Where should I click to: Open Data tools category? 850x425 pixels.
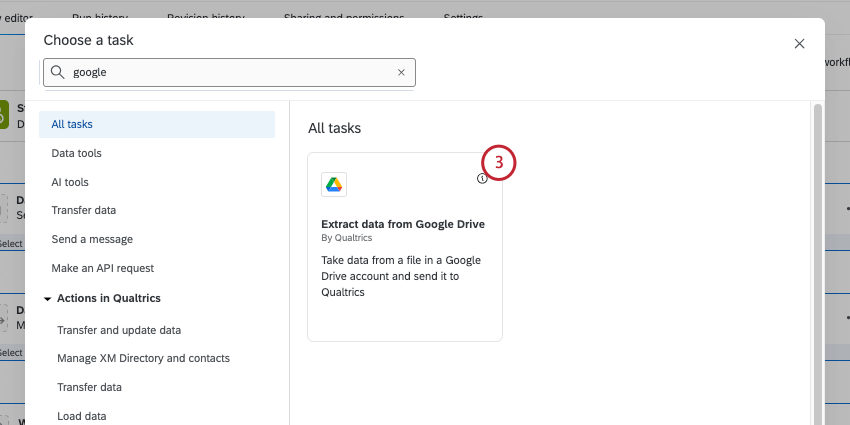[76, 153]
